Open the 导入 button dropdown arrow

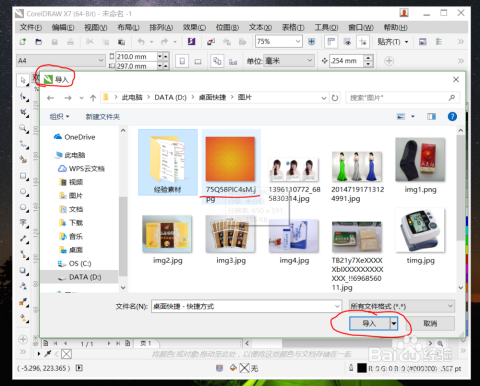[x=394, y=323]
